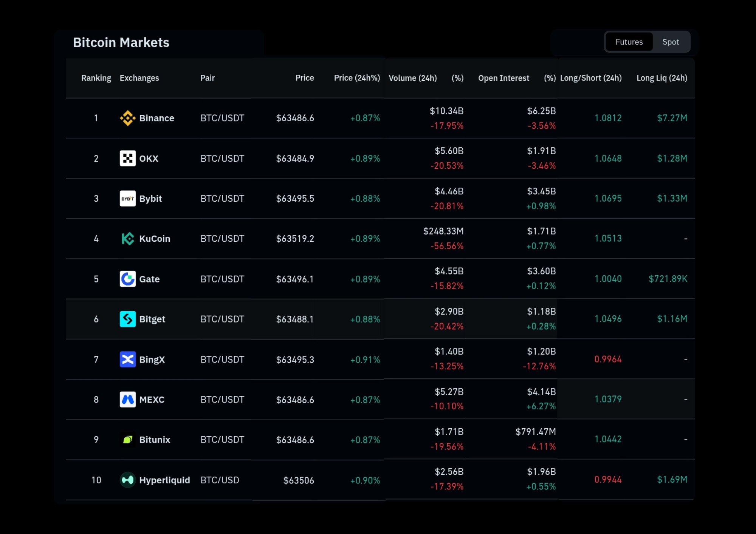Click the Bybit logo icon
This screenshot has height=534, width=756.
(x=128, y=199)
